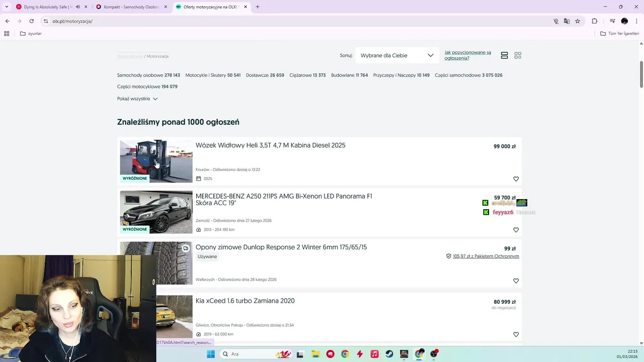
Task: Open 'Opony zimowe Dunlop Response 2' listing title
Action: (281, 247)
